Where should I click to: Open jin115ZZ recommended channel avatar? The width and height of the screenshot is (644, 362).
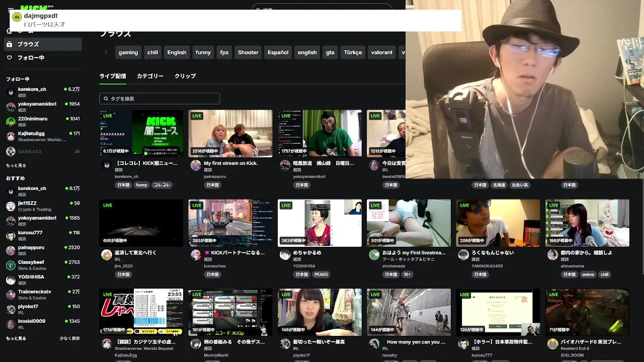pos(10,206)
